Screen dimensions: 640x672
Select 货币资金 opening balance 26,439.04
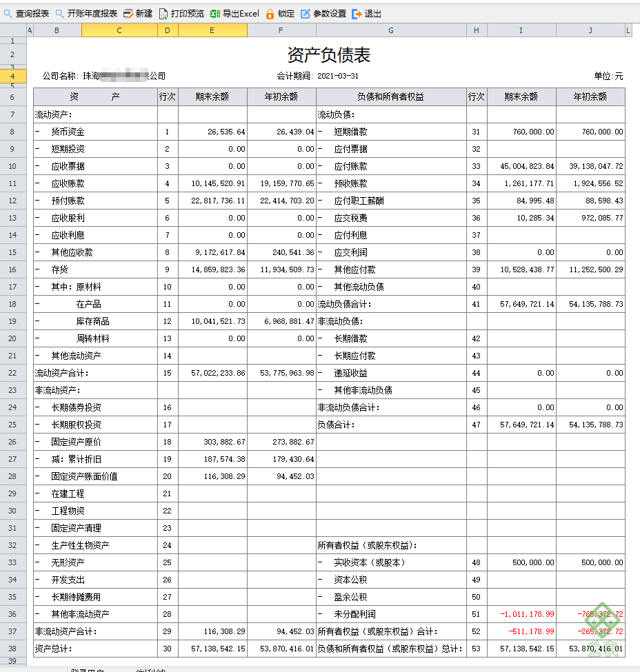282,132
